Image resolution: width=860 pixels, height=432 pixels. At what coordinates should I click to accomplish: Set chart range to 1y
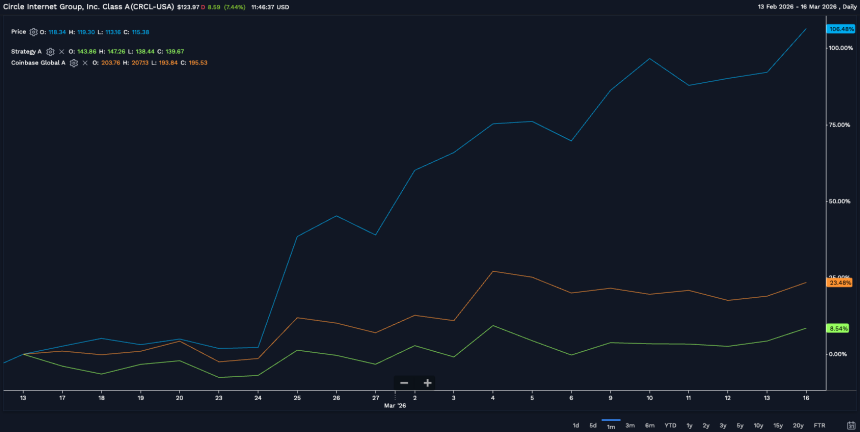click(x=689, y=425)
